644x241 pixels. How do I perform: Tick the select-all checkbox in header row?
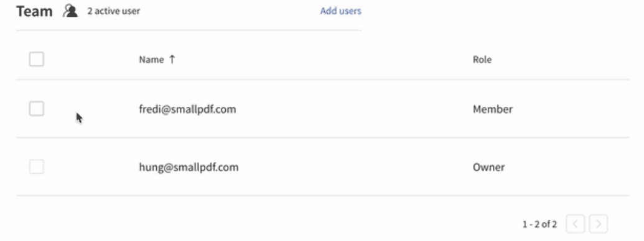click(x=37, y=59)
